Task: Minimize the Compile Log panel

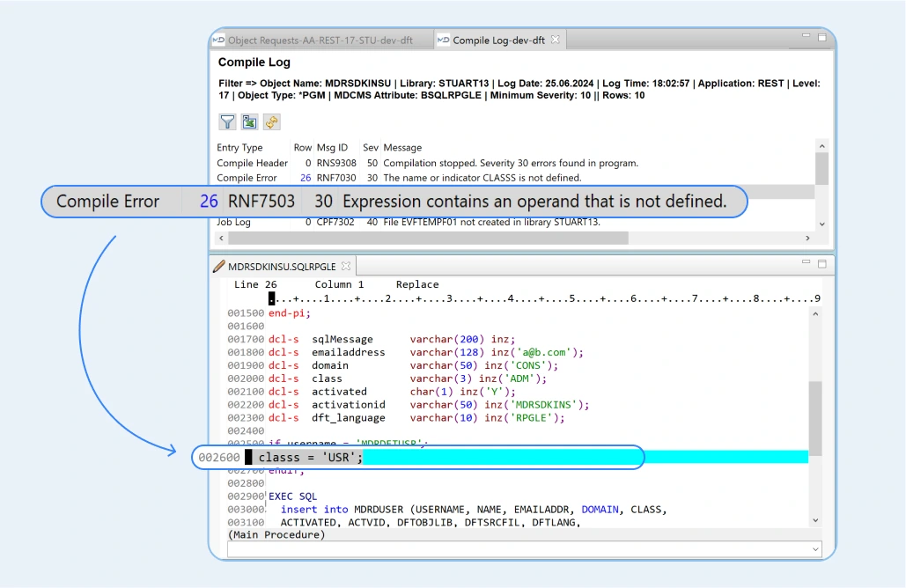Action: point(807,38)
